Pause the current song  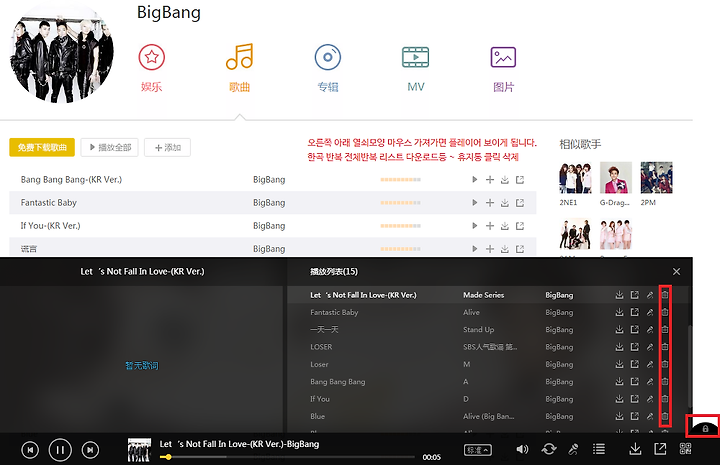tap(60, 450)
